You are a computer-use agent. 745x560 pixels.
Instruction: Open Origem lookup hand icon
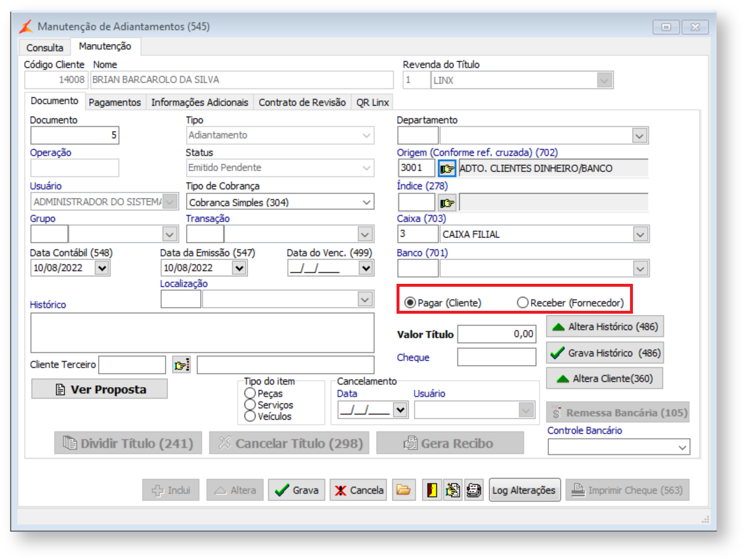(447, 169)
